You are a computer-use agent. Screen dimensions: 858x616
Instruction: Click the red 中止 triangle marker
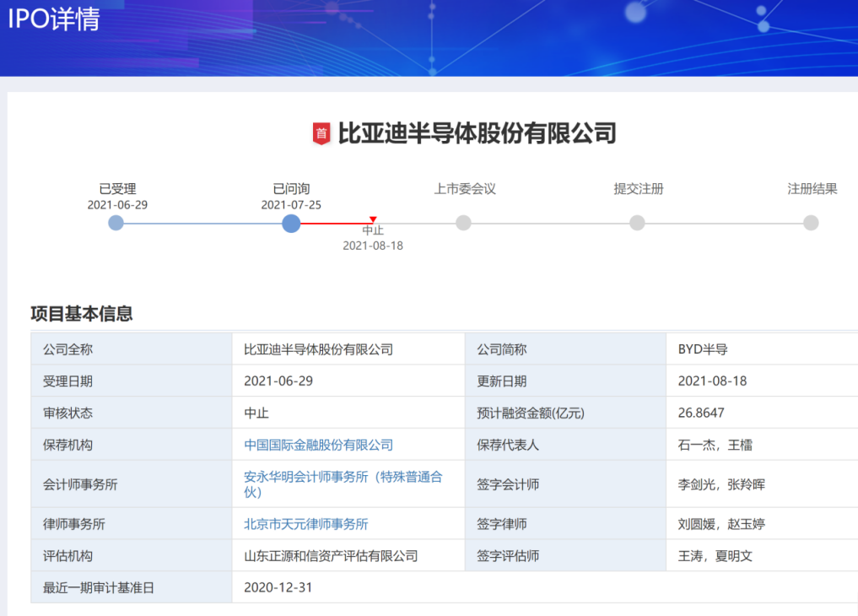[x=373, y=219]
